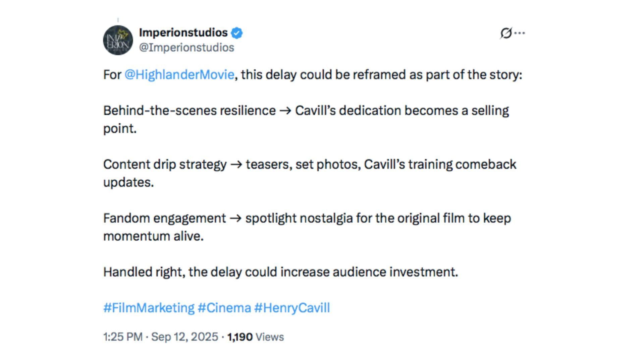This screenshot has width=644, height=362.
Task: Open the Imperionstudios profile avatar
Action: (x=118, y=40)
